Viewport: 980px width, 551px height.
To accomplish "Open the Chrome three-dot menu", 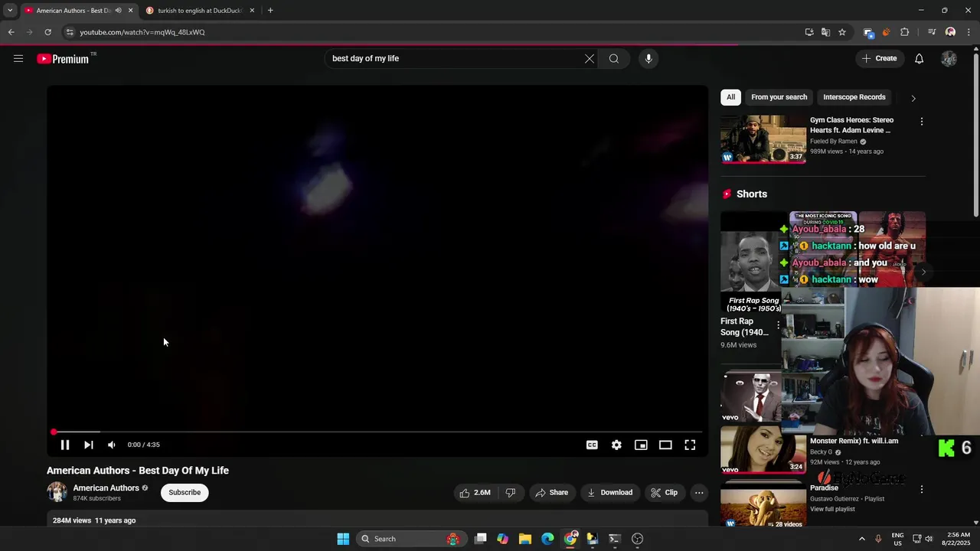I will (968, 32).
